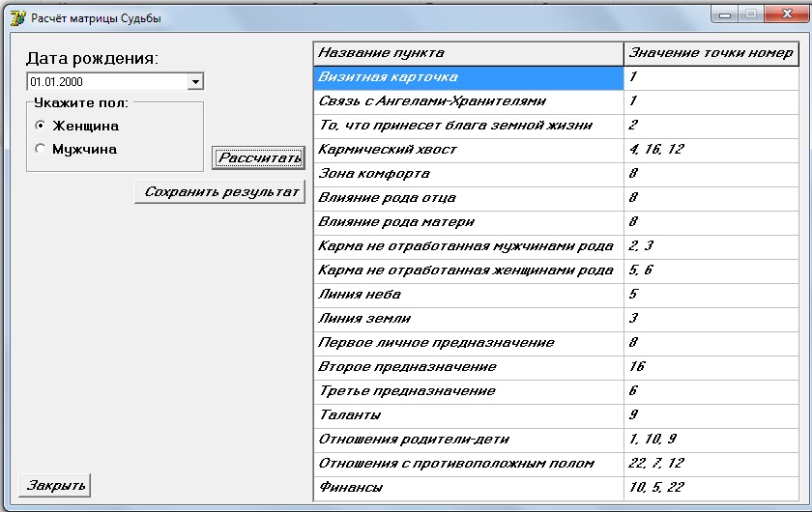Click value 3 of Линия земли
The height and width of the screenshot is (512, 812).
711,319
